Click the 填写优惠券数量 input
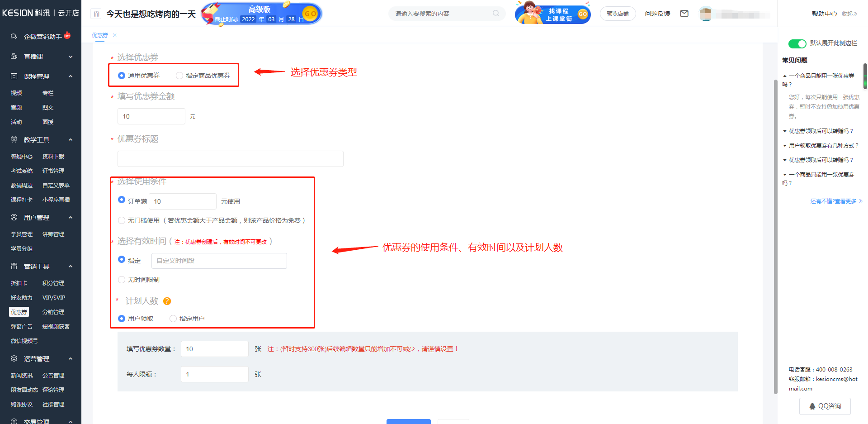 click(x=215, y=349)
